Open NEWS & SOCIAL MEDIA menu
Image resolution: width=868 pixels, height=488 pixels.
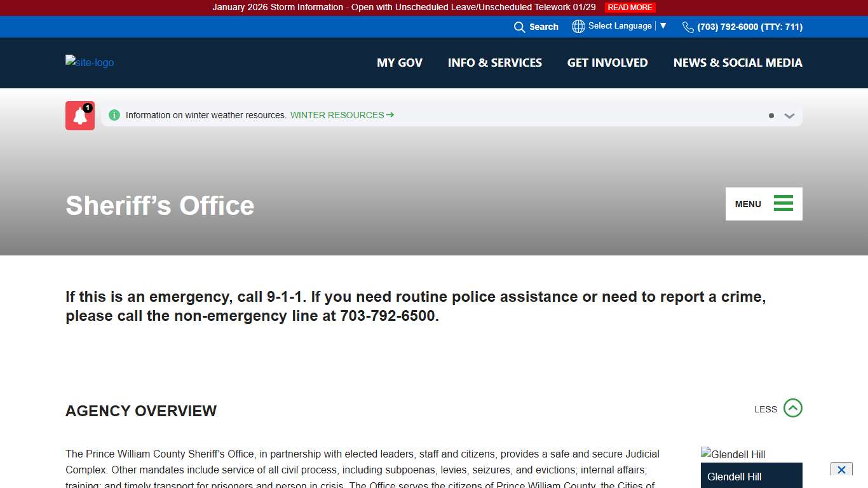pyautogui.click(x=737, y=62)
